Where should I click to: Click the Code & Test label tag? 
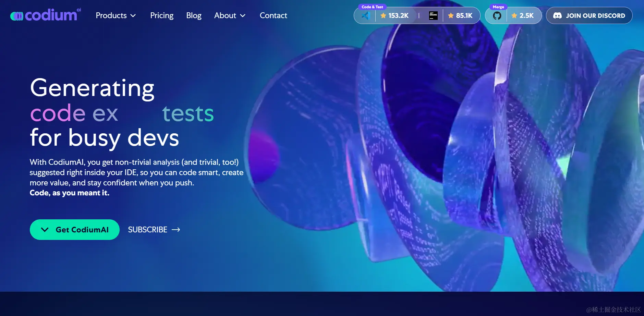point(372,7)
